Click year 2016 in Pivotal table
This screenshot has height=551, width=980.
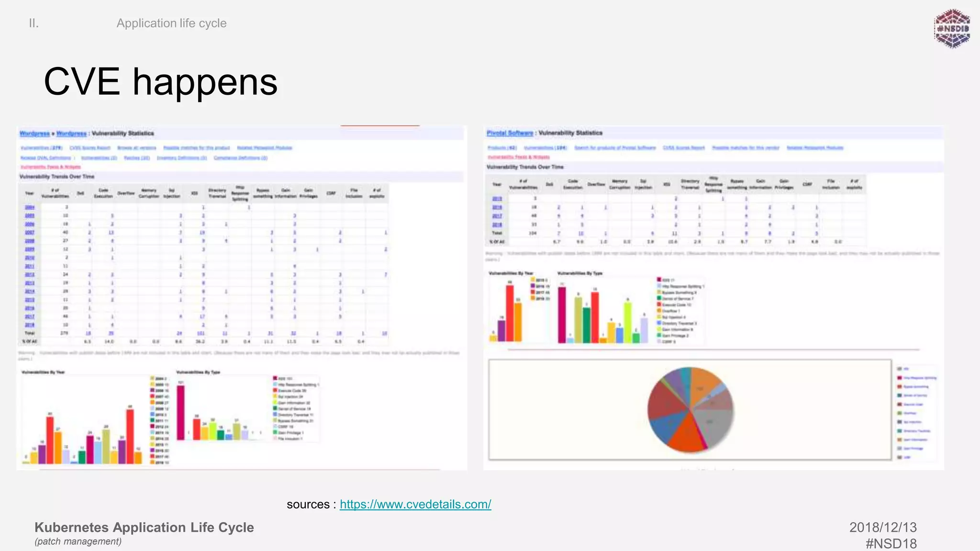497,207
